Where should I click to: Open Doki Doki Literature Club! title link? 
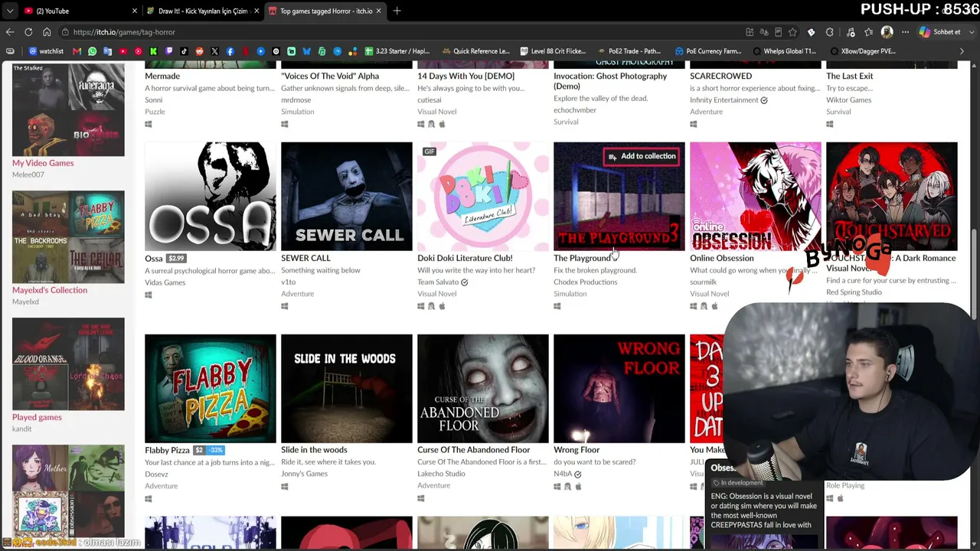tap(465, 258)
